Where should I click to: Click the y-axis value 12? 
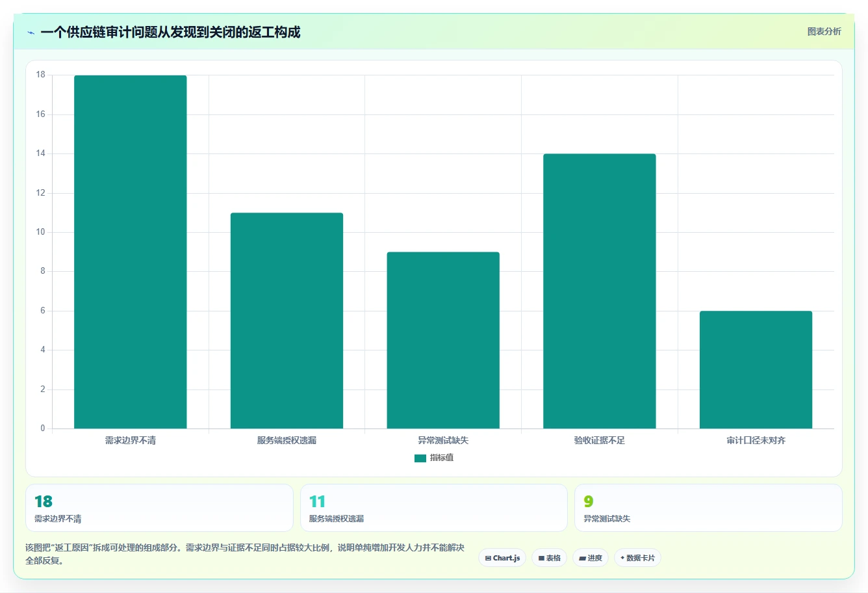[x=41, y=193]
